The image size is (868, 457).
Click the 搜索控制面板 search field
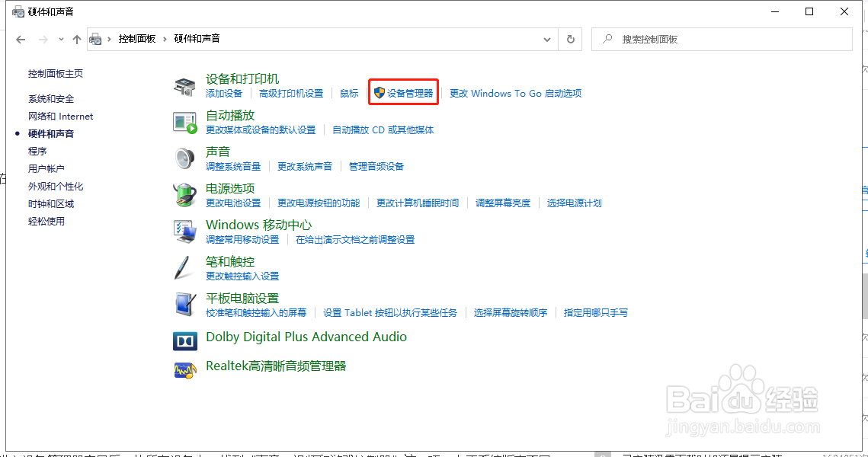pyautogui.click(x=722, y=40)
